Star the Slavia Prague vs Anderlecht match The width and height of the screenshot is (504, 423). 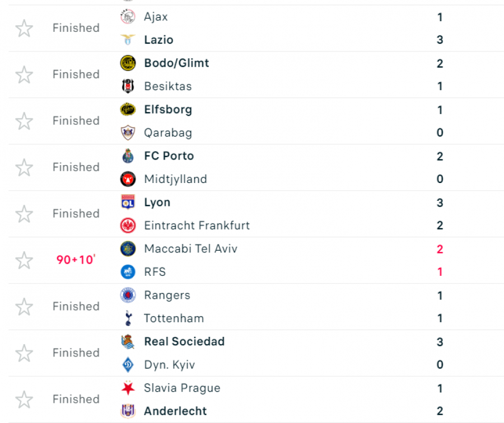coord(24,399)
